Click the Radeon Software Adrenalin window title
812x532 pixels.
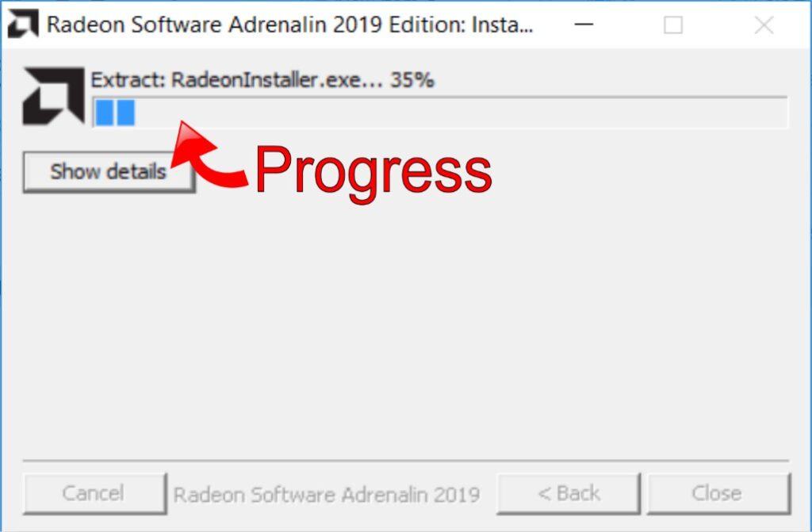coord(289,25)
